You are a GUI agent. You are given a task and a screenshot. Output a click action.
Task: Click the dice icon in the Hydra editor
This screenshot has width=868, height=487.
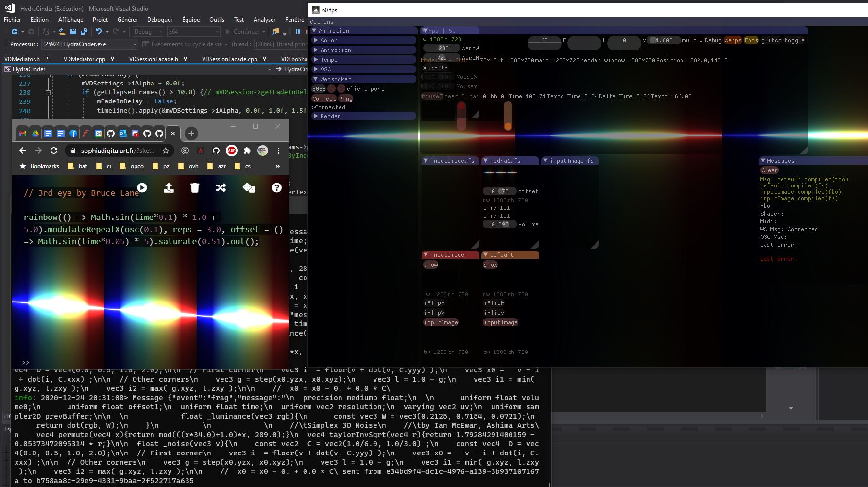(x=249, y=188)
